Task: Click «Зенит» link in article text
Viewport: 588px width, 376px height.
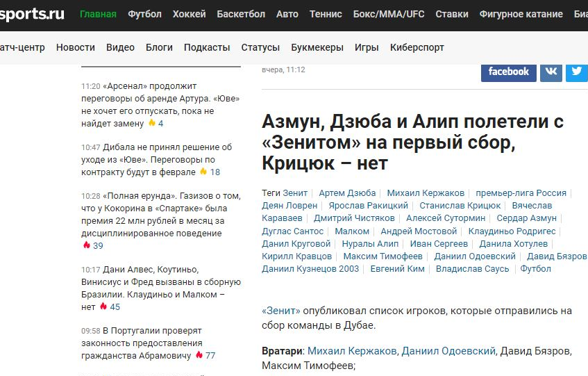Action: point(281,311)
